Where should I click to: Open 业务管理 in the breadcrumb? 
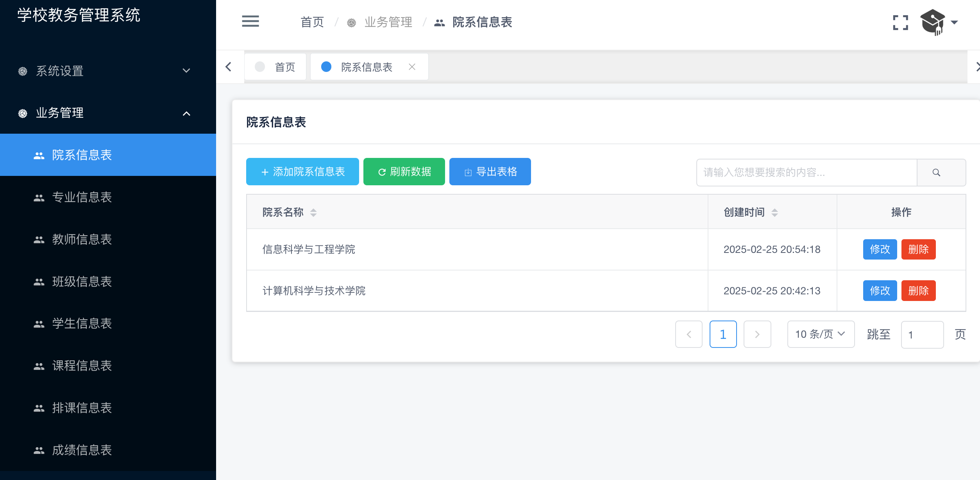coord(388,22)
